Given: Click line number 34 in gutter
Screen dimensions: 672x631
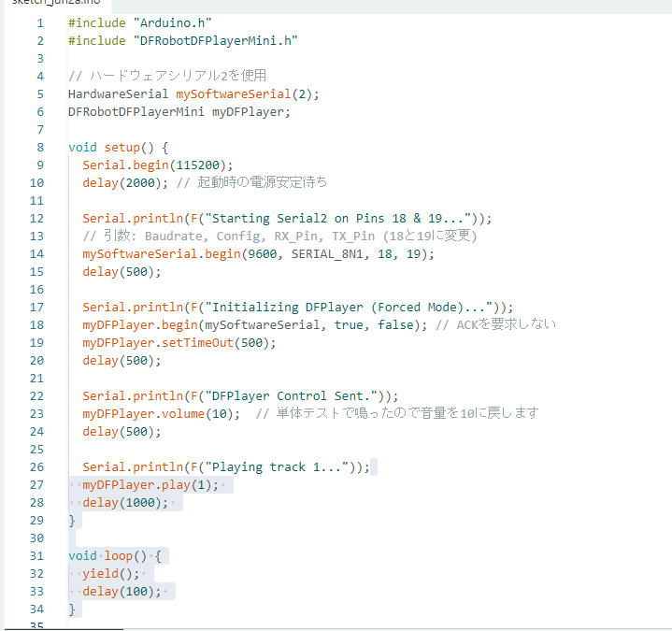Looking at the screenshot, I should 36,609.
